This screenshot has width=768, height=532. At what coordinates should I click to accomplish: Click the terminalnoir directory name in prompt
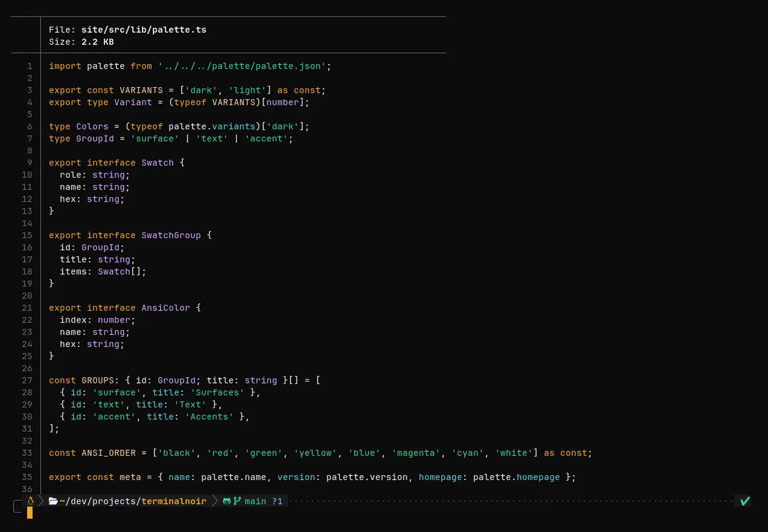[174, 501]
